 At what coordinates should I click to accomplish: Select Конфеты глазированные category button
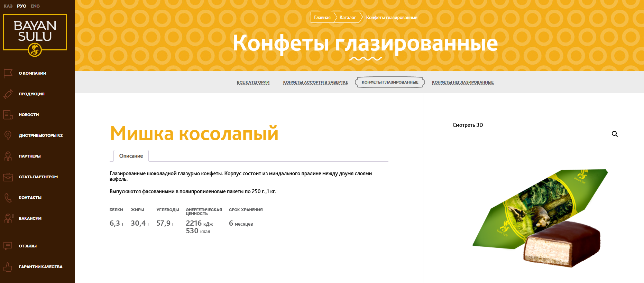pos(390,82)
